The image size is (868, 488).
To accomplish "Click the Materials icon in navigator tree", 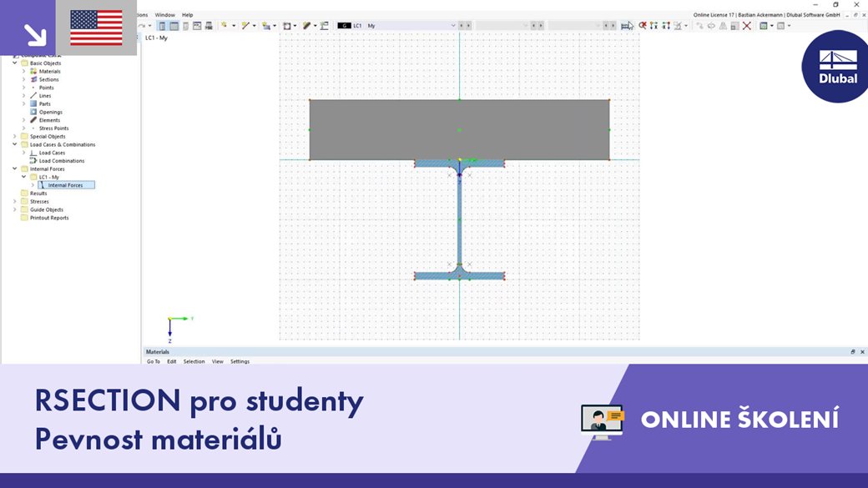I will 33,72.
